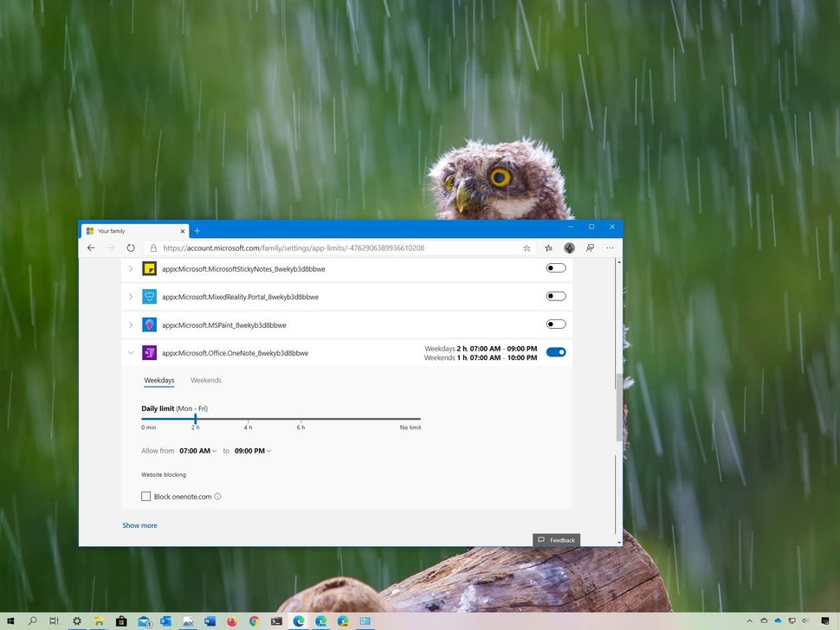The width and height of the screenshot is (840, 630).
Task: Click the Feedback button
Action: point(557,539)
